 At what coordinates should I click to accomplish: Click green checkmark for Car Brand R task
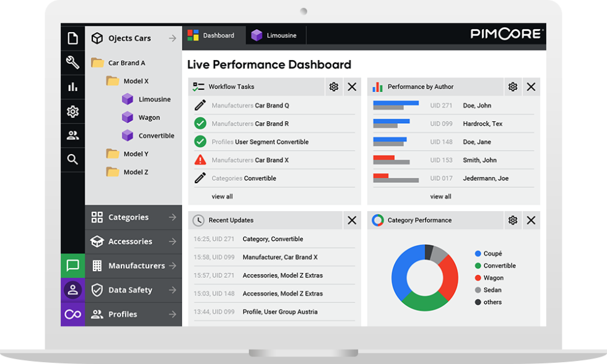tap(200, 124)
